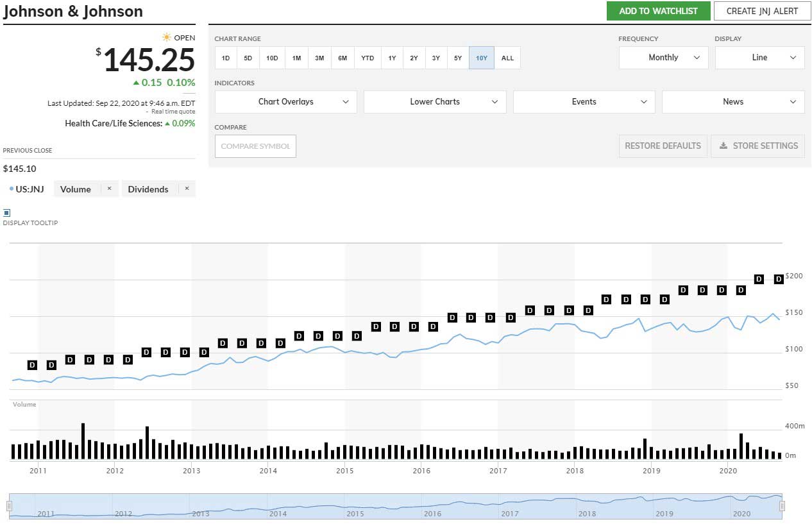Switch chart range to 6M
This screenshot has height=524, width=812.
[x=343, y=58]
